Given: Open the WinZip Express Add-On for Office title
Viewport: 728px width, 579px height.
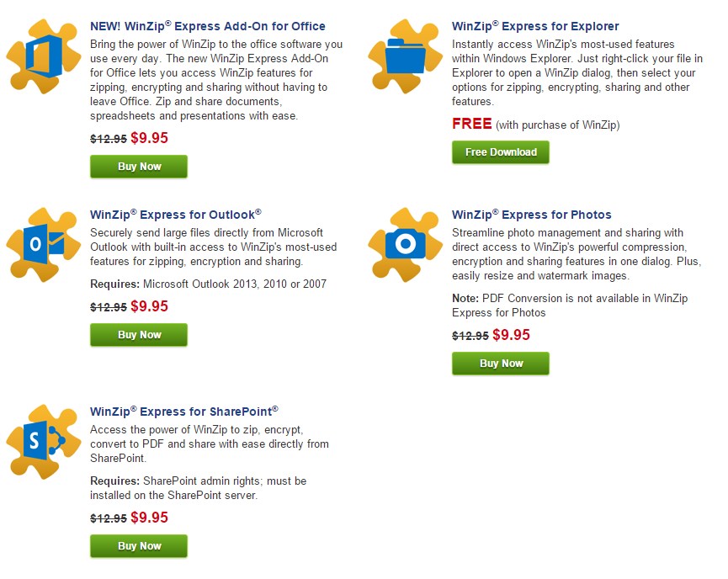Looking at the screenshot, I should 208,26.
